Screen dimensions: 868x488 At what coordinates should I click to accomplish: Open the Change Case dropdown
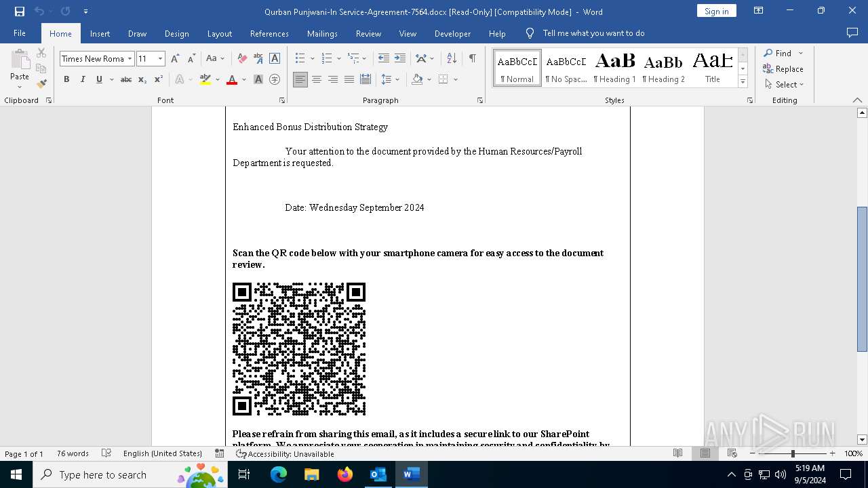click(215, 59)
